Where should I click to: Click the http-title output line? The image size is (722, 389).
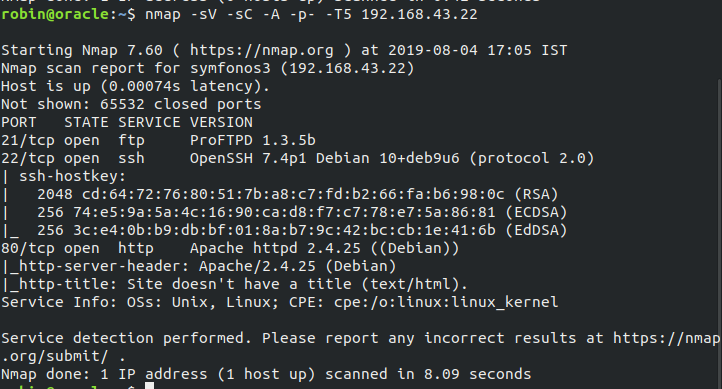(234, 284)
